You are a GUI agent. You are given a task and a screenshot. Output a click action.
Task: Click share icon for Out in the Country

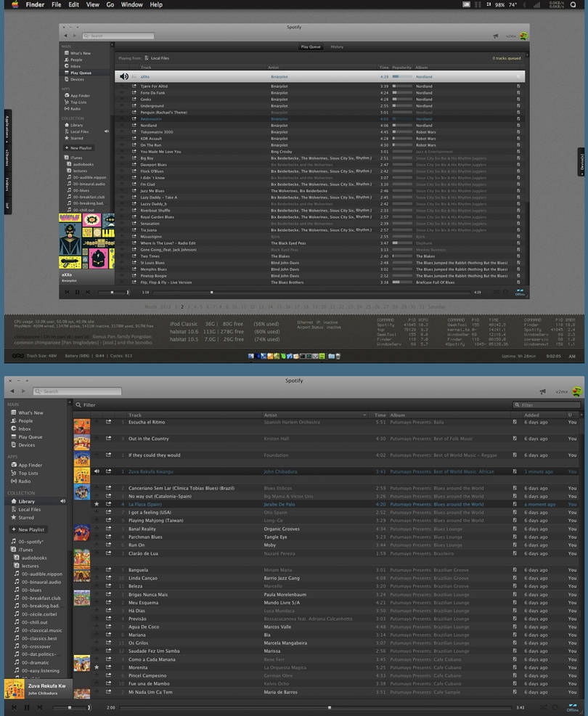[109, 439]
